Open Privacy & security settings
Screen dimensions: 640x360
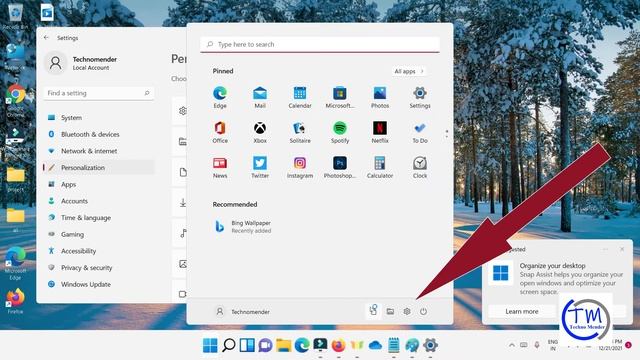coord(98,268)
